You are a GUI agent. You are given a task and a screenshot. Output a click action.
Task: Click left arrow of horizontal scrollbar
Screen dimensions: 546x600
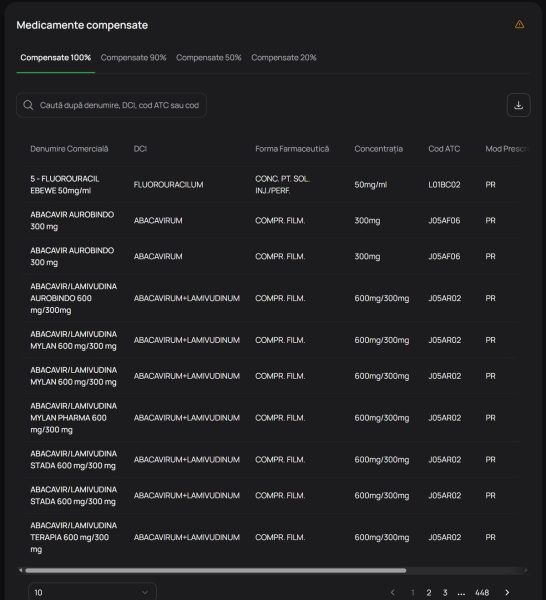coord(20,570)
